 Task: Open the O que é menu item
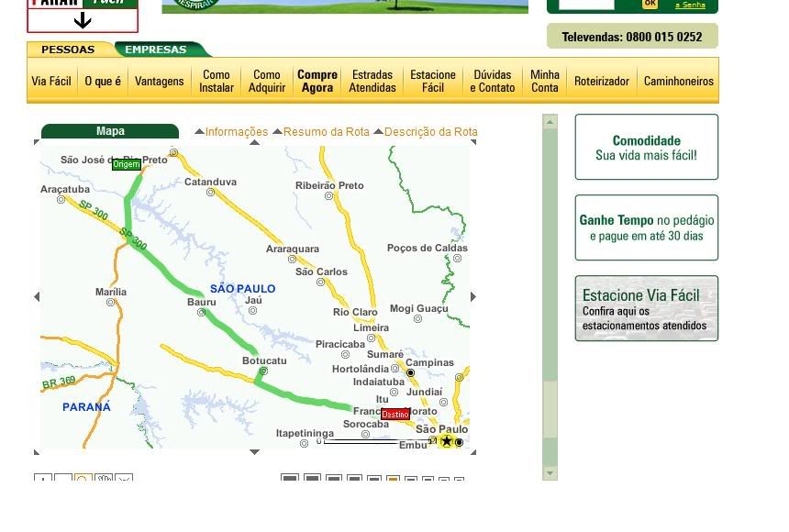(x=103, y=81)
